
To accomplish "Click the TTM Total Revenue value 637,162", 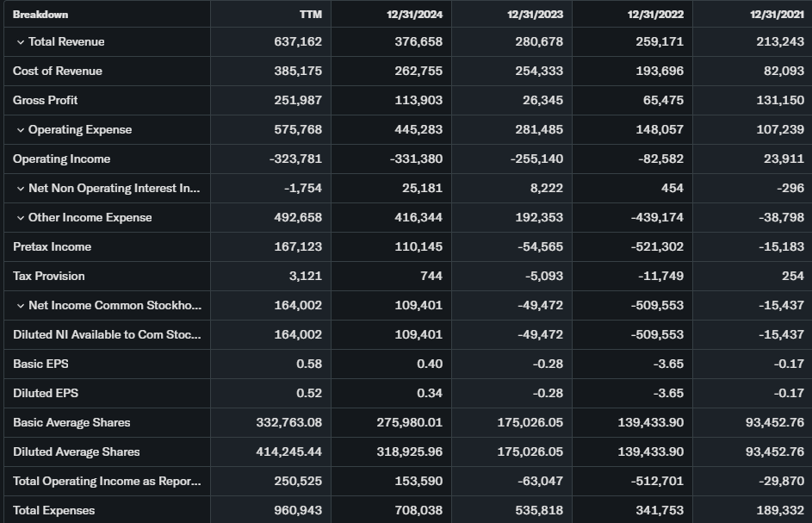I will 297,42.
